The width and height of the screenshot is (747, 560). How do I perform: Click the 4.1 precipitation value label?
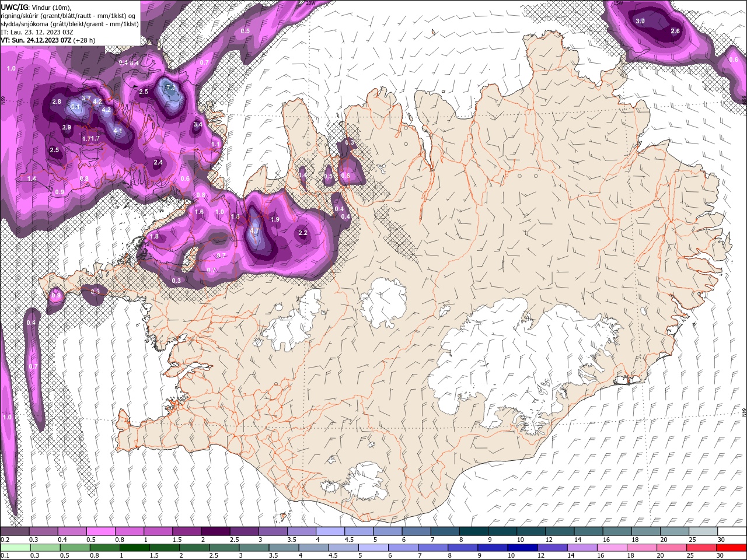click(x=118, y=131)
